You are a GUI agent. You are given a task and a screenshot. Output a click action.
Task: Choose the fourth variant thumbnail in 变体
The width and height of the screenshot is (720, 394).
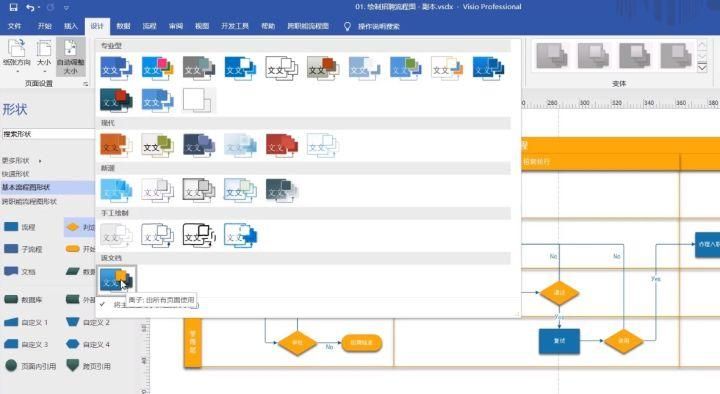pyautogui.click(x=676, y=56)
